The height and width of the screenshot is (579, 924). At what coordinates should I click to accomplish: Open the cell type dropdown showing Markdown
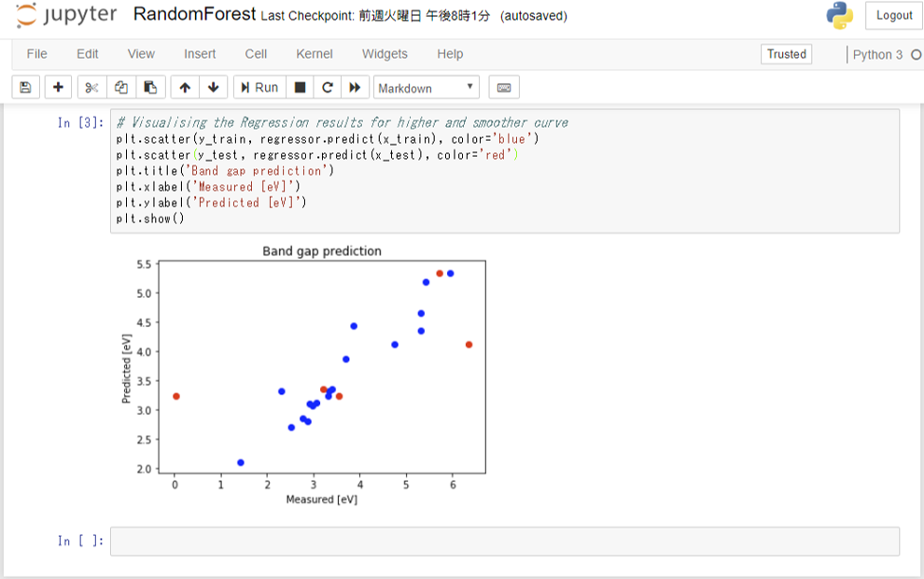[x=425, y=87]
